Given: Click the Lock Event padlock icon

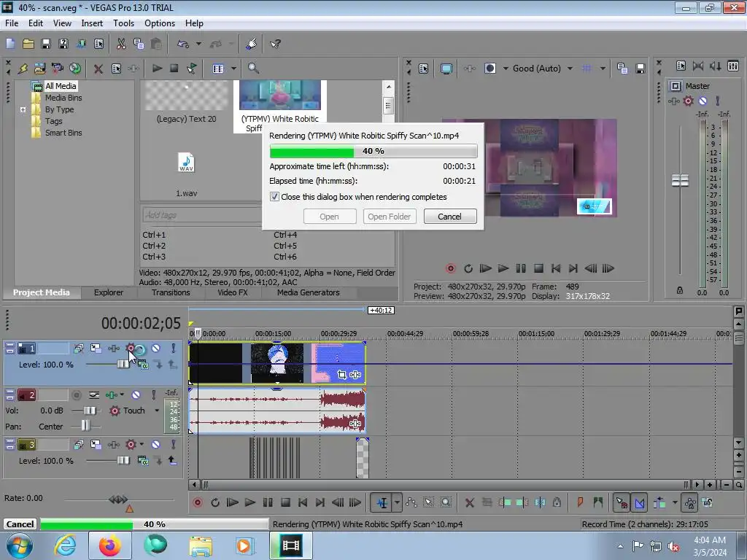Looking at the screenshot, I should 557,502.
